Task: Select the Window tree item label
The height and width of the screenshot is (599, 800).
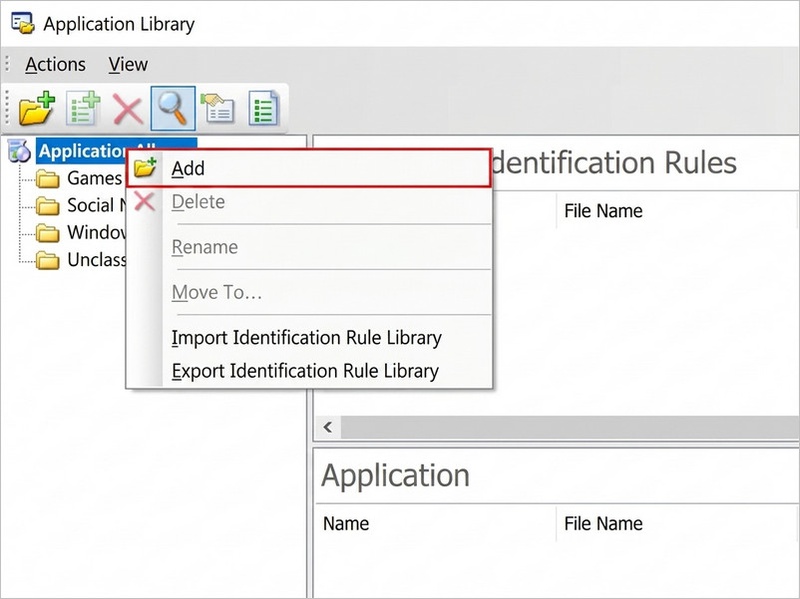Action: 96,232
